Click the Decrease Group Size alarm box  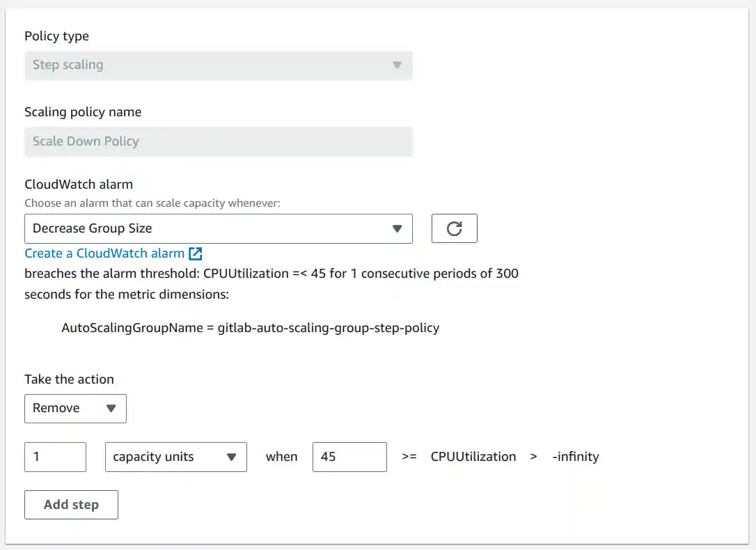point(209,228)
